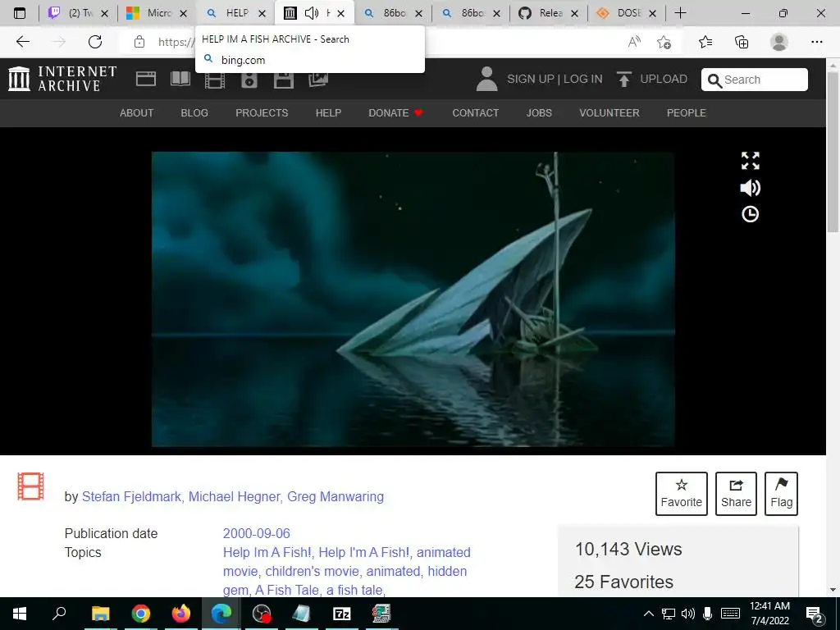Open the Web (Wayback) section icon
This screenshot has width=840, height=630.
(146, 80)
